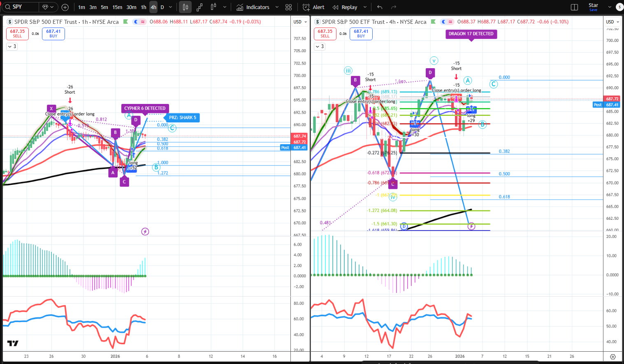Switch to the 15m timeframe
The width and height of the screenshot is (624, 364).
pos(117,7)
